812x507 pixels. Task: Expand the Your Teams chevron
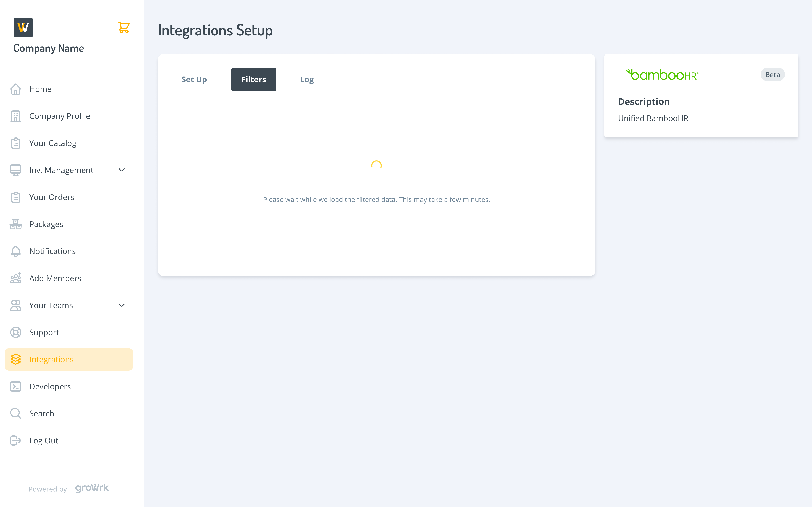pos(122,305)
